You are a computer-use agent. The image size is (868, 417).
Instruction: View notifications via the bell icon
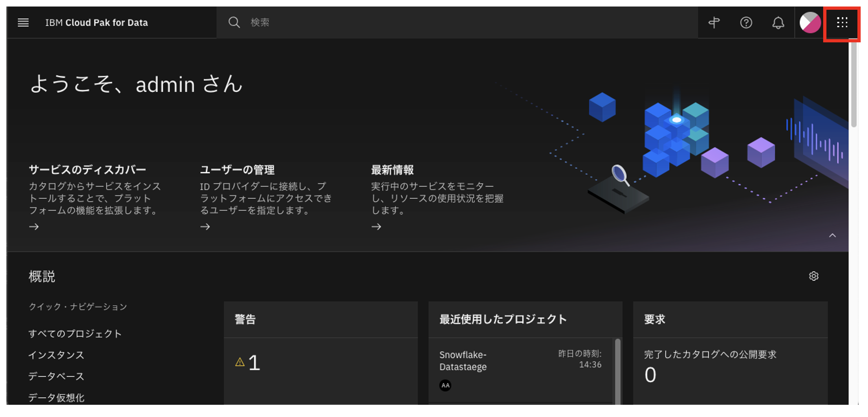[x=778, y=22]
